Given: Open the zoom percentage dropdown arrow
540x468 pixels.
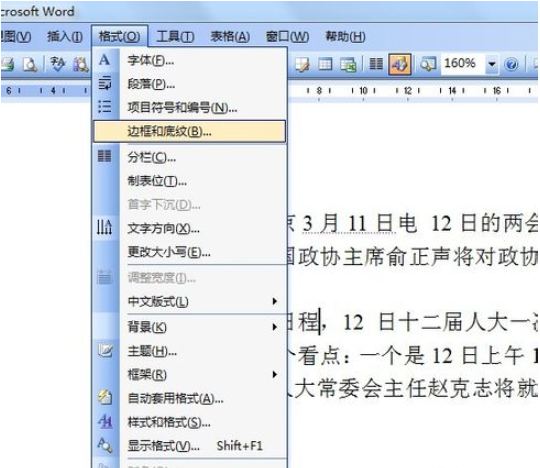Looking at the screenshot, I should (x=491, y=64).
